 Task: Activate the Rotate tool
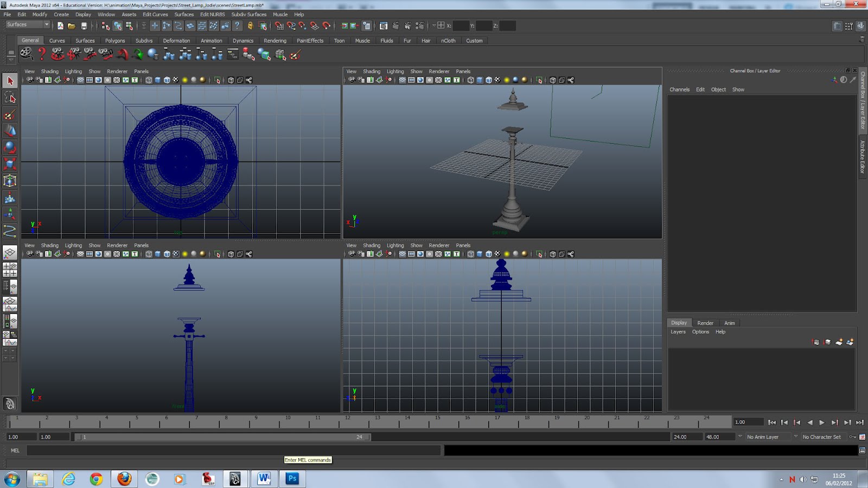coord(10,148)
